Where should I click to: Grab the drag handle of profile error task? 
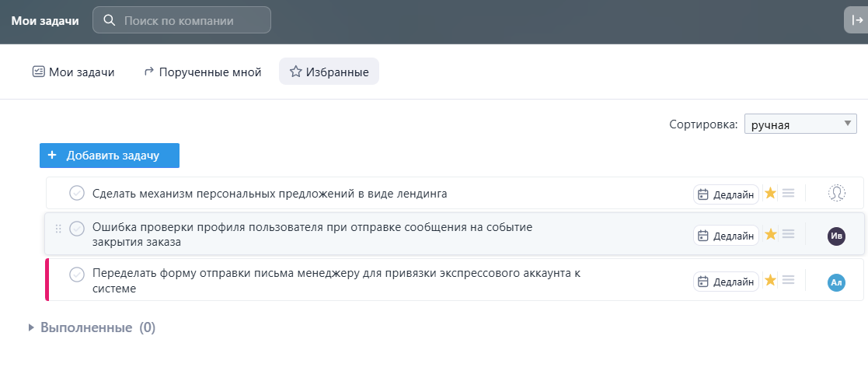(58, 229)
